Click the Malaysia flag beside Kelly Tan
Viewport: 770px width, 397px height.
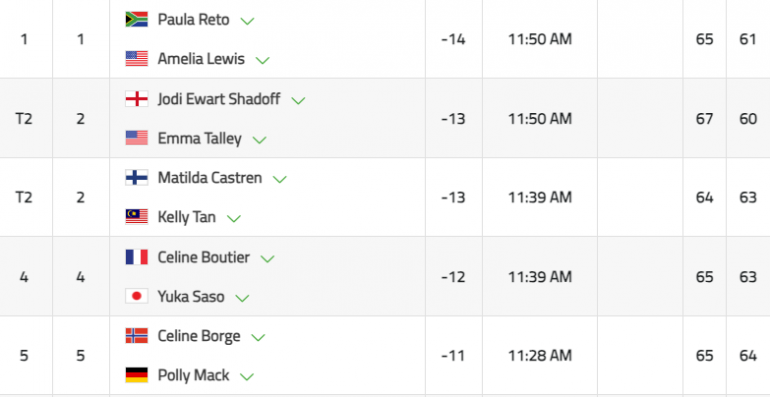[137, 217]
